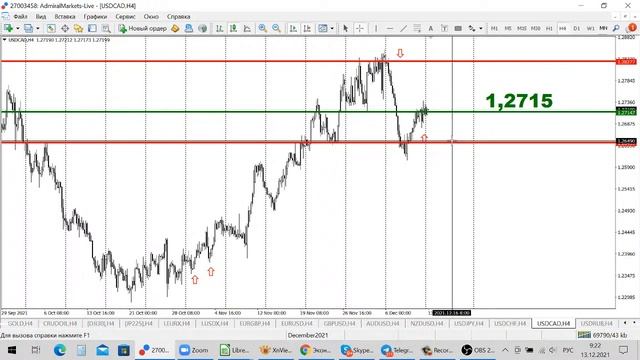Open the Вставка menu
Screen dimensions: 640x360
65,17
